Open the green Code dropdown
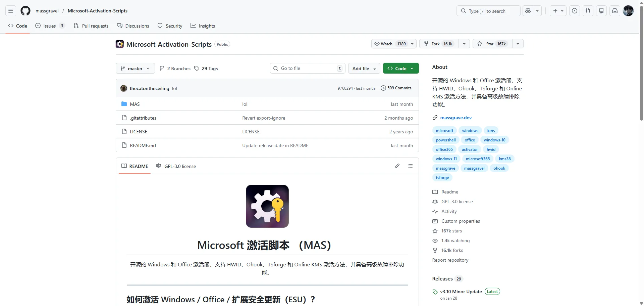Viewport: 644px width, 306px height. click(x=400, y=69)
